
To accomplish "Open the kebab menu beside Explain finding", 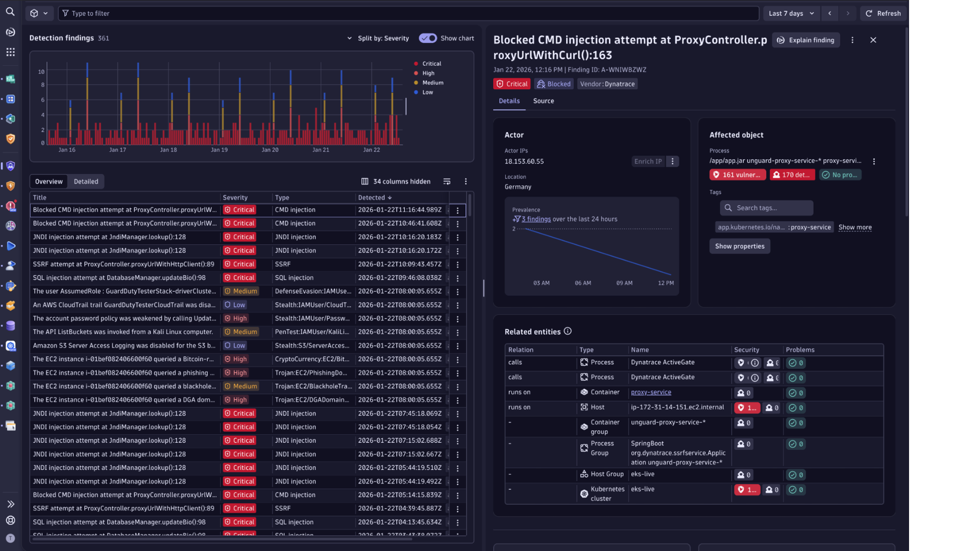I will point(852,40).
